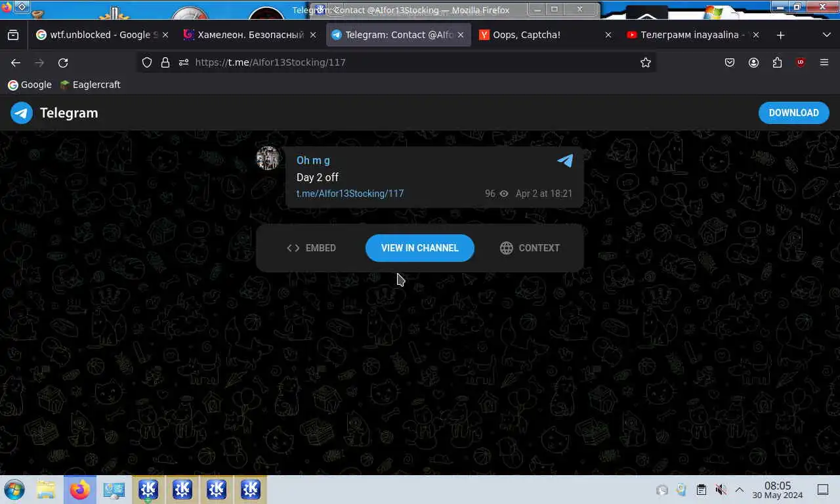Open the Save to Pocket button
Viewport: 840px width, 504px height.
pos(730,62)
